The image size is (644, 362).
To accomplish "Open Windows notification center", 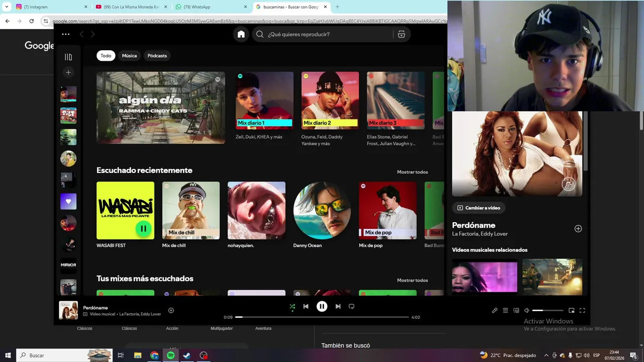I will [633, 355].
